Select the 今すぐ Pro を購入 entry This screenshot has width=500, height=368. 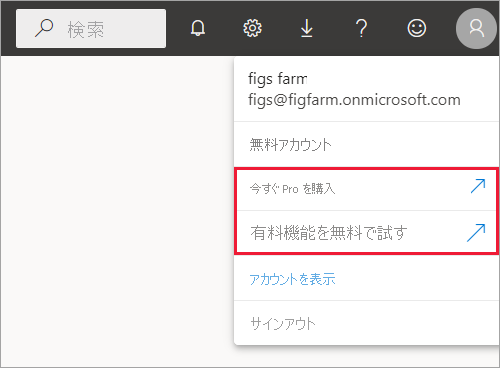coord(367,189)
